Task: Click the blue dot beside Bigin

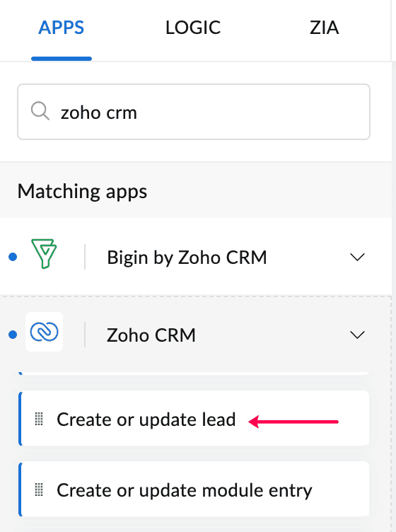Action: click(x=13, y=257)
